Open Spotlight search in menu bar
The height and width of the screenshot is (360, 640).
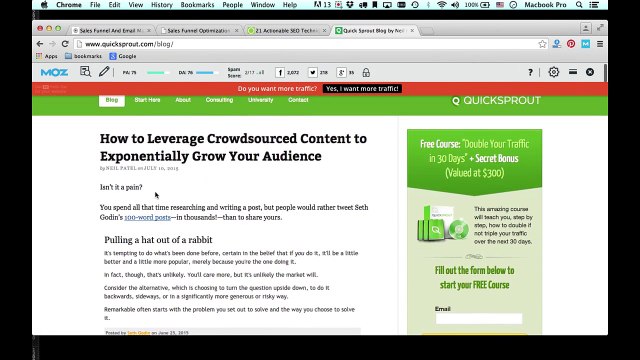(579, 5)
